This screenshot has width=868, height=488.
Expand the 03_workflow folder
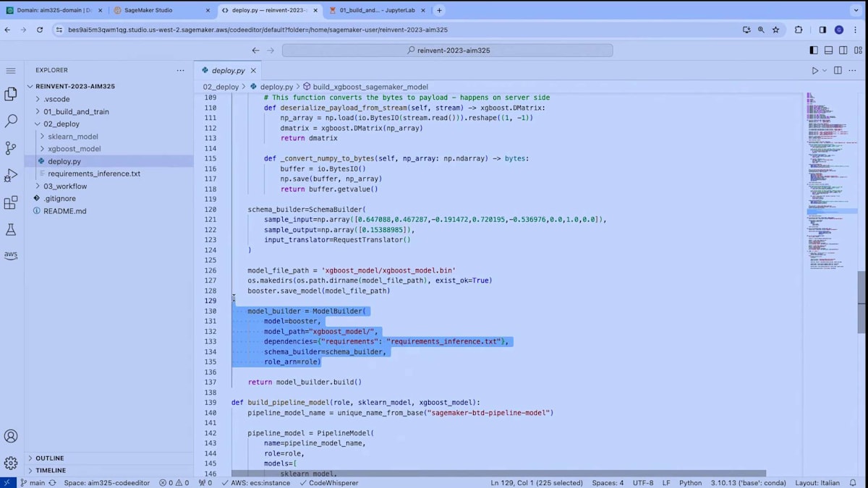[x=65, y=186]
